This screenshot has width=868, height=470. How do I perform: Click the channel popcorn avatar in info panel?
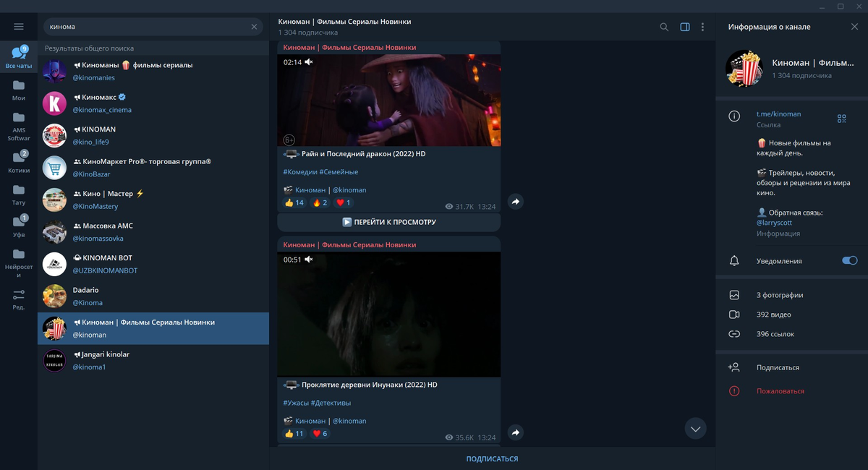click(744, 69)
